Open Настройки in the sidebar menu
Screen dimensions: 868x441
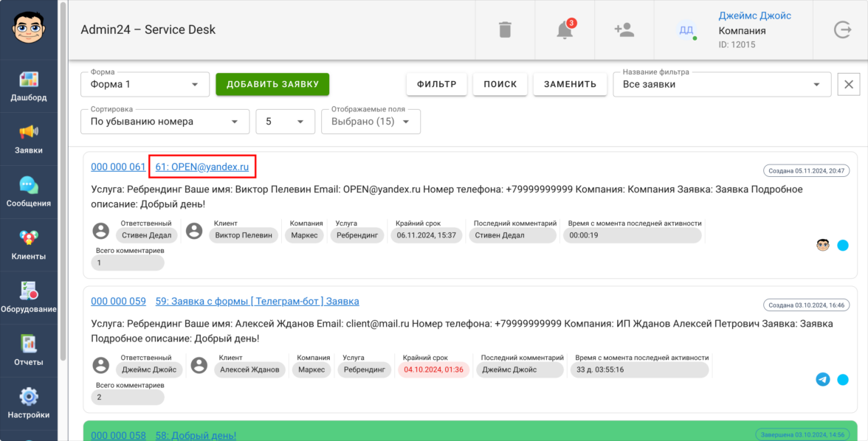coord(29,404)
